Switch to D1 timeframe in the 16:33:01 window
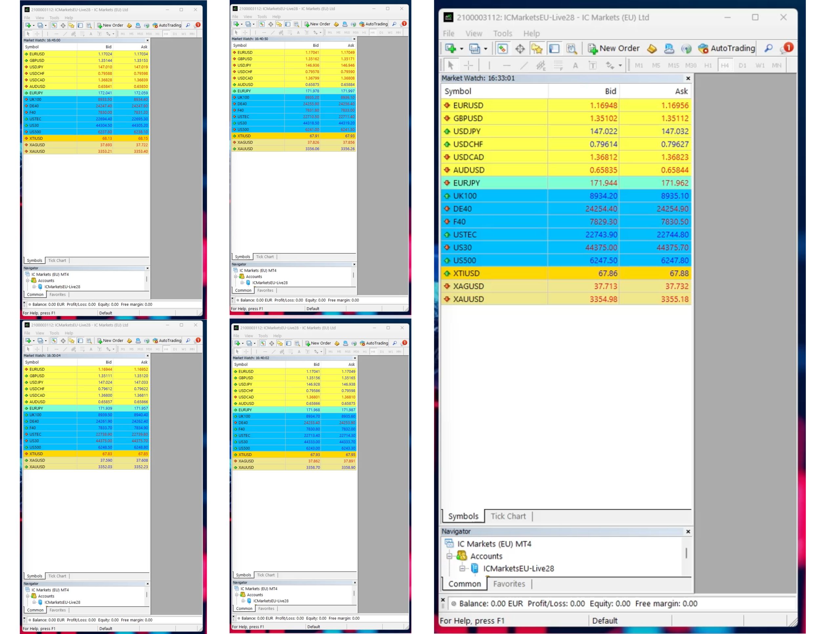840x634 pixels. click(x=743, y=65)
